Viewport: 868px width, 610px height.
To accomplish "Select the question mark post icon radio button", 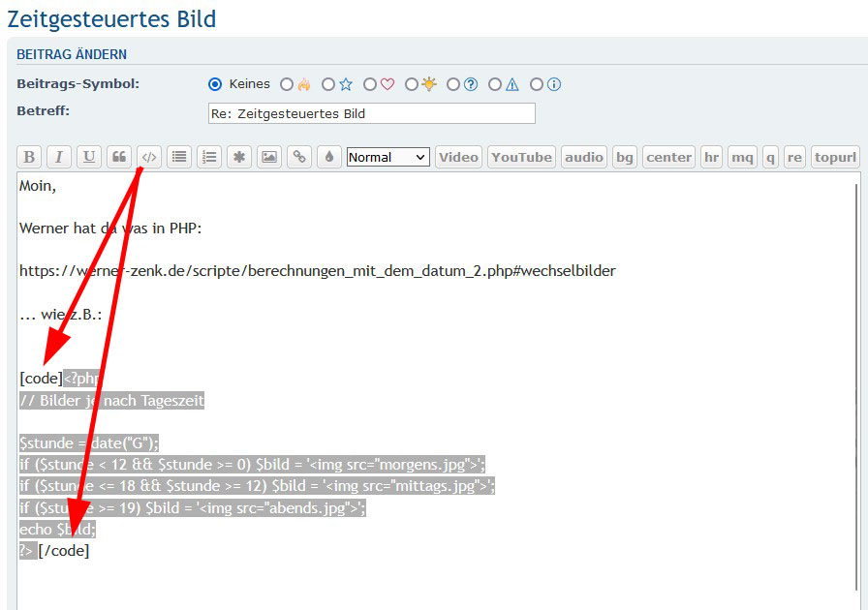I will (453, 84).
